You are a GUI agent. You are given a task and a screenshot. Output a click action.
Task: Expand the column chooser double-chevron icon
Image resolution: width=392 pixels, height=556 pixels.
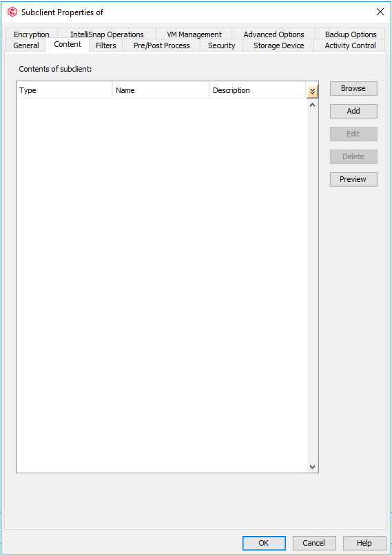tap(312, 92)
